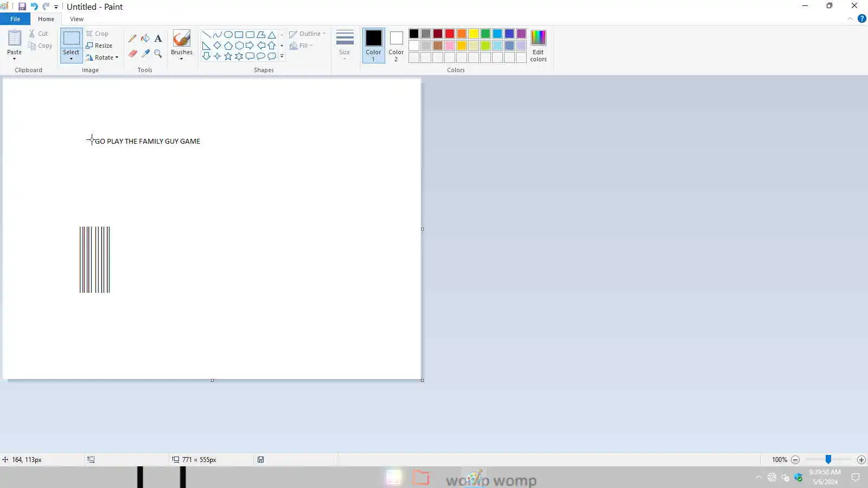Click the Brushes tool icon
The width and height of the screenshot is (868, 488).
(182, 38)
